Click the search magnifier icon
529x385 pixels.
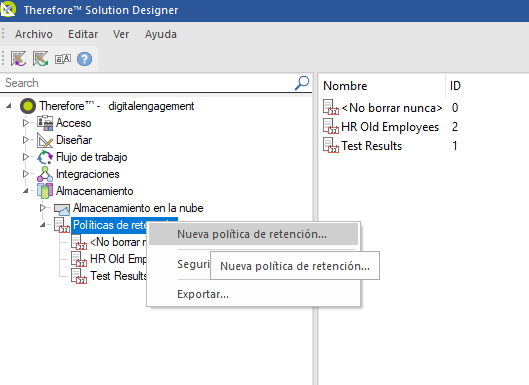(x=302, y=83)
